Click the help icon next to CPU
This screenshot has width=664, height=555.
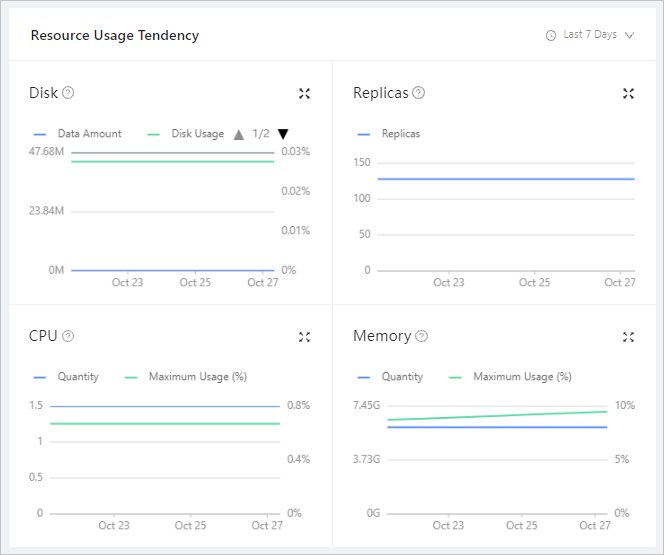pos(68,337)
